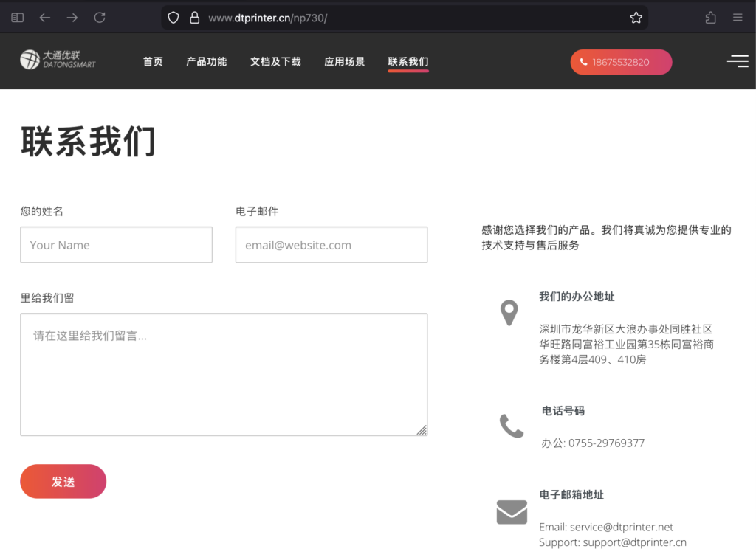Click inside the Your Name input field
Viewport: 756px width, 560px height.
pos(116,244)
